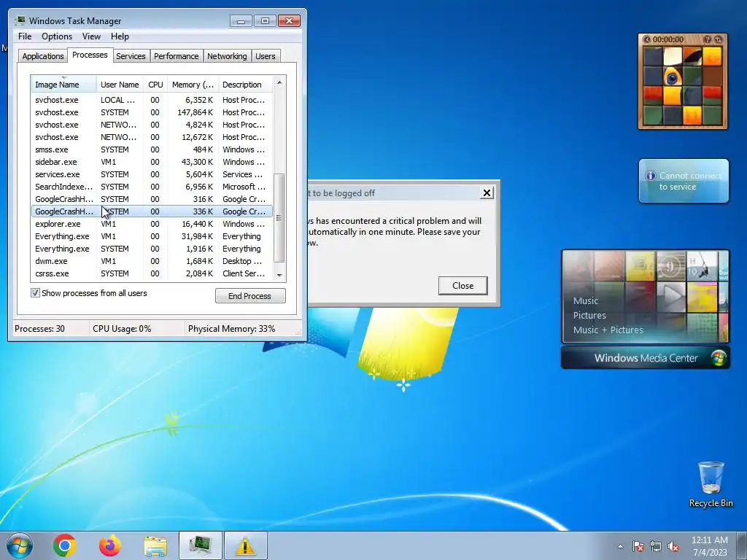Screen dimensions: 747x560
Task: Click taskbar clock showing 12:11 AM
Action: (709, 546)
